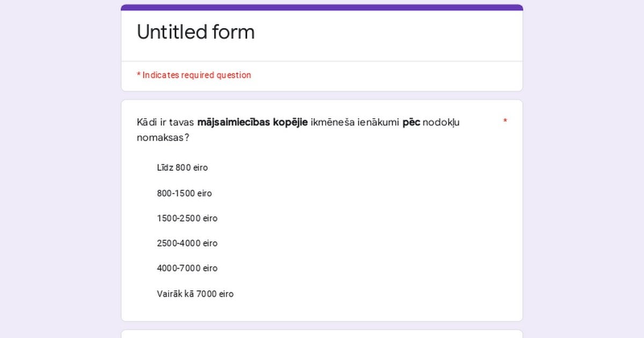
Task: Click the purple header bar atop the form
Action: (x=322, y=8)
